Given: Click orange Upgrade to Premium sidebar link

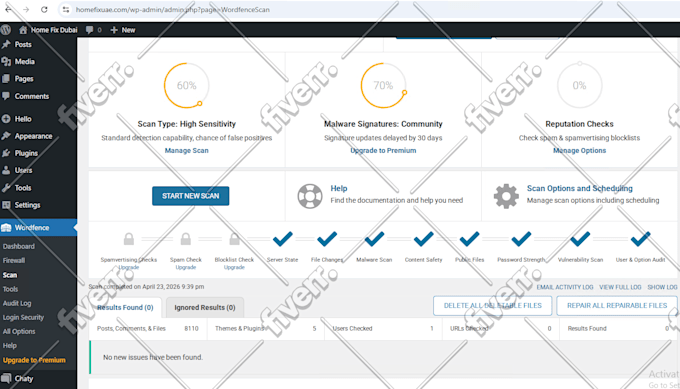Looking at the screenshot, I should (34, 360).
